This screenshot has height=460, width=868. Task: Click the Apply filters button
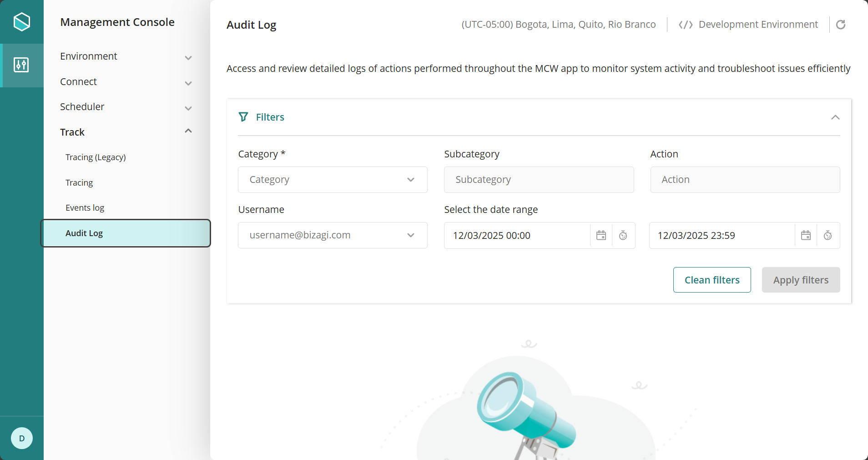800,280
